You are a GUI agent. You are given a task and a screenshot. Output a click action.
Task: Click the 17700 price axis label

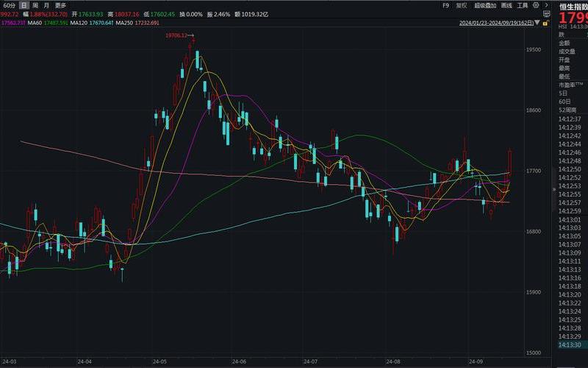coord(534,171)
